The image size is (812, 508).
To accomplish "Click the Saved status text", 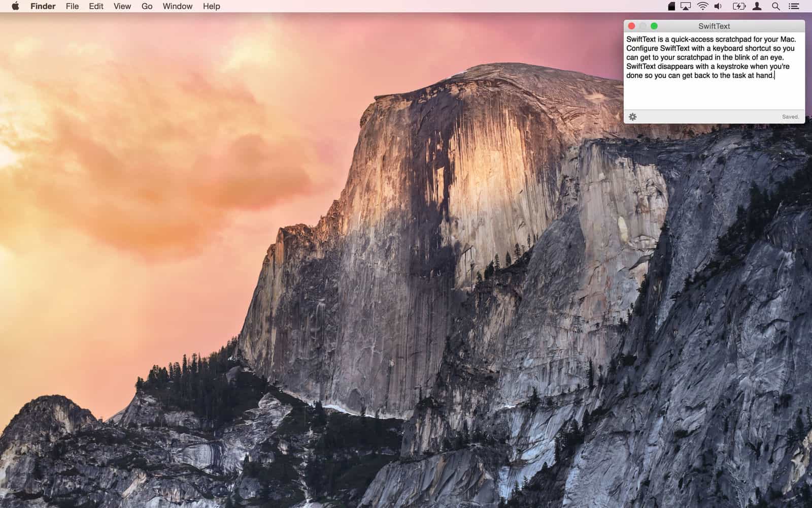I will [x=790, y=116].
